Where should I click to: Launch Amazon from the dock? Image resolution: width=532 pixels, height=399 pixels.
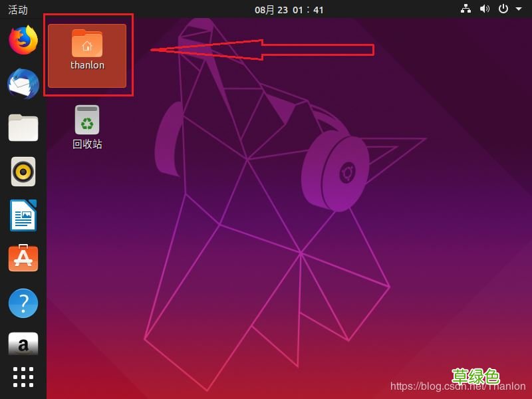23,344
